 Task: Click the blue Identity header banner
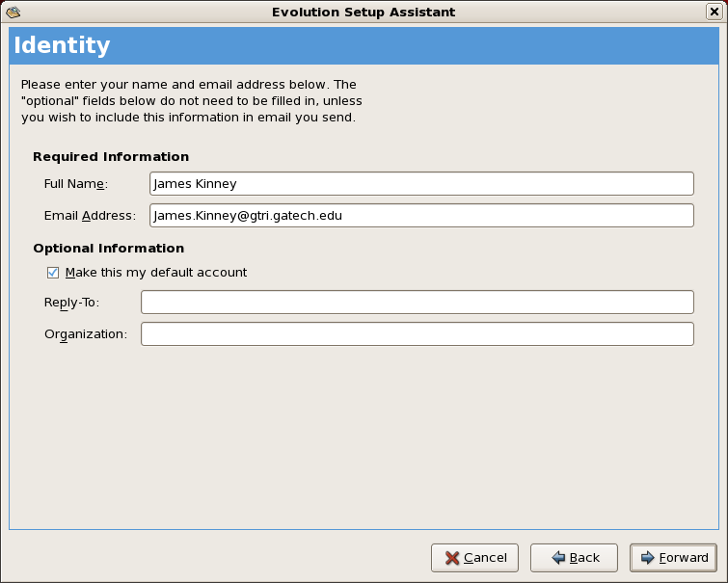pyautogui.click(x=364, y=45)
